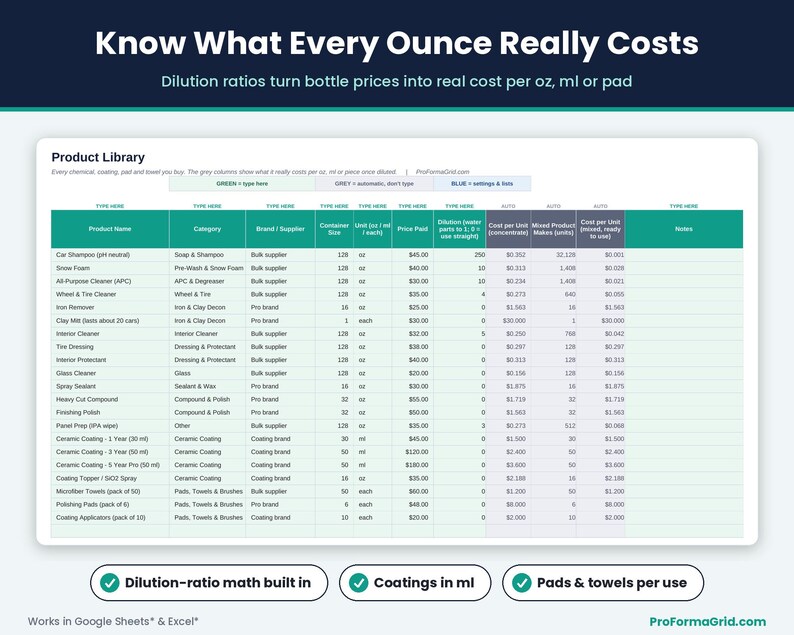Select the Cost per Unit (concentrate) header
Image resolution: width=794 pixels, height=635 pixels.
click(508, 229)
